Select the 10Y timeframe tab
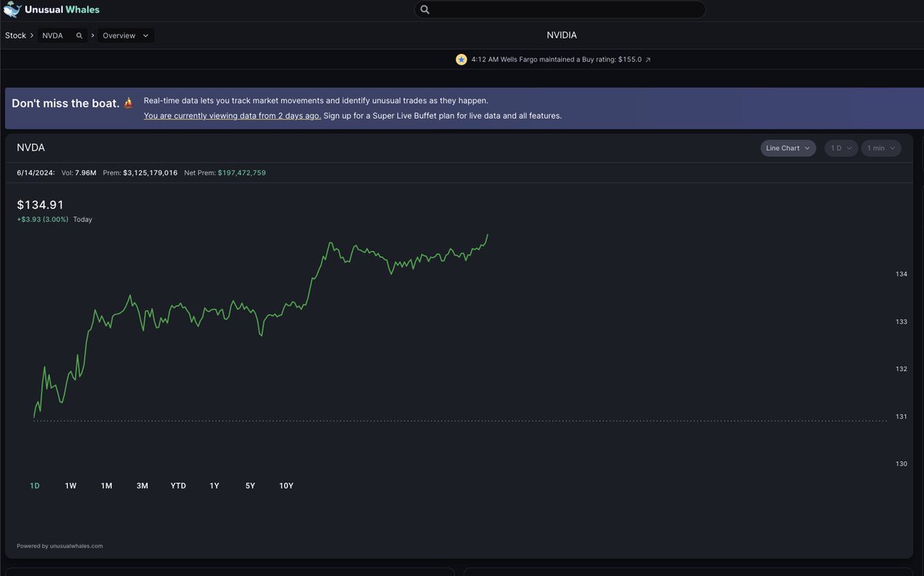The width and height of the screenshot is (924, 576). tap(286, 486)
